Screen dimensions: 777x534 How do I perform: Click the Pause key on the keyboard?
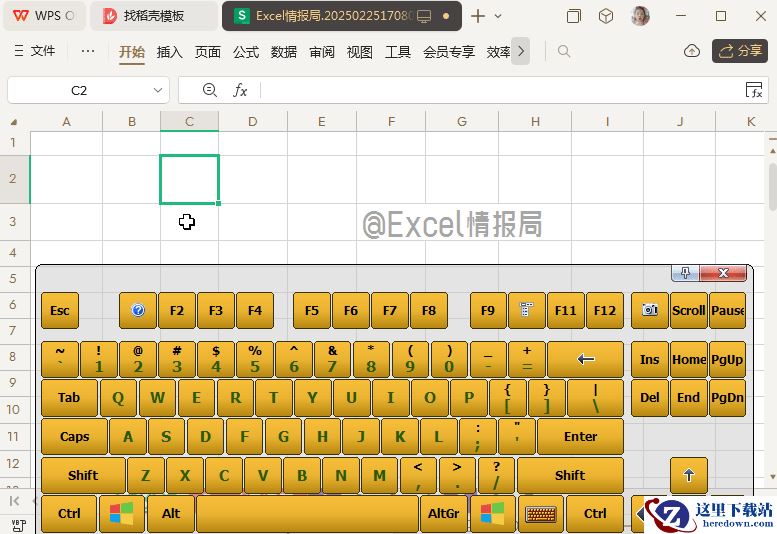coord(727,311)
